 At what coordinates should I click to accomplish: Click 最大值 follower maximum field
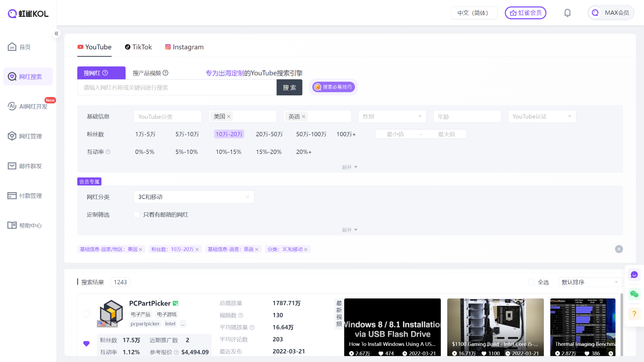(x=446, y=134)
